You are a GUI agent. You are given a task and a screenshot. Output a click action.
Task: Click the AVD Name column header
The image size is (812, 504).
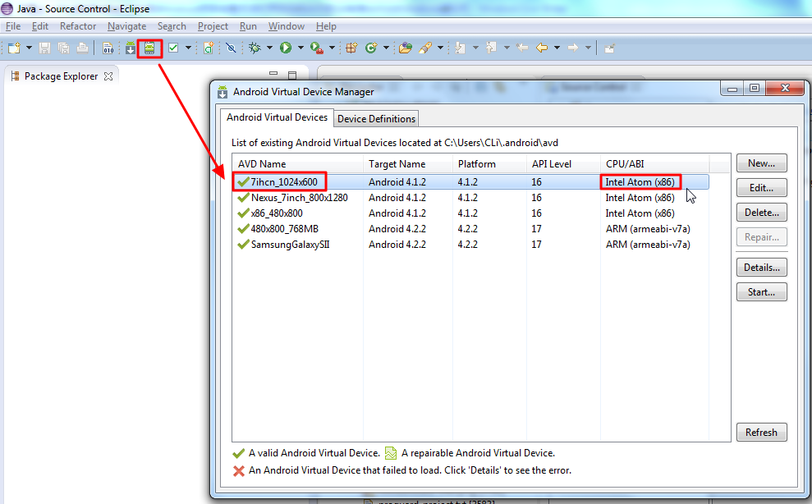coord(298,163)
